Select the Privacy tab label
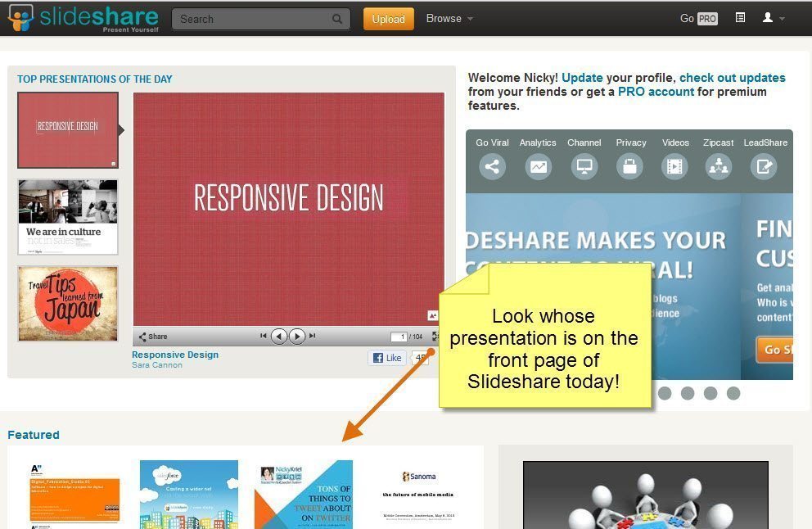812x529 pixels. click(631, 142)
